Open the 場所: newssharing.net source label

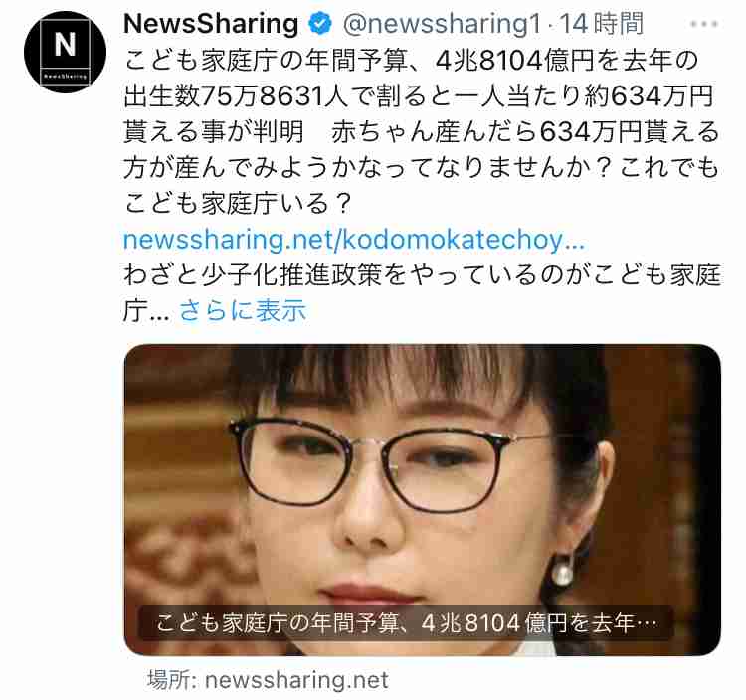click(x=268, y=680)
